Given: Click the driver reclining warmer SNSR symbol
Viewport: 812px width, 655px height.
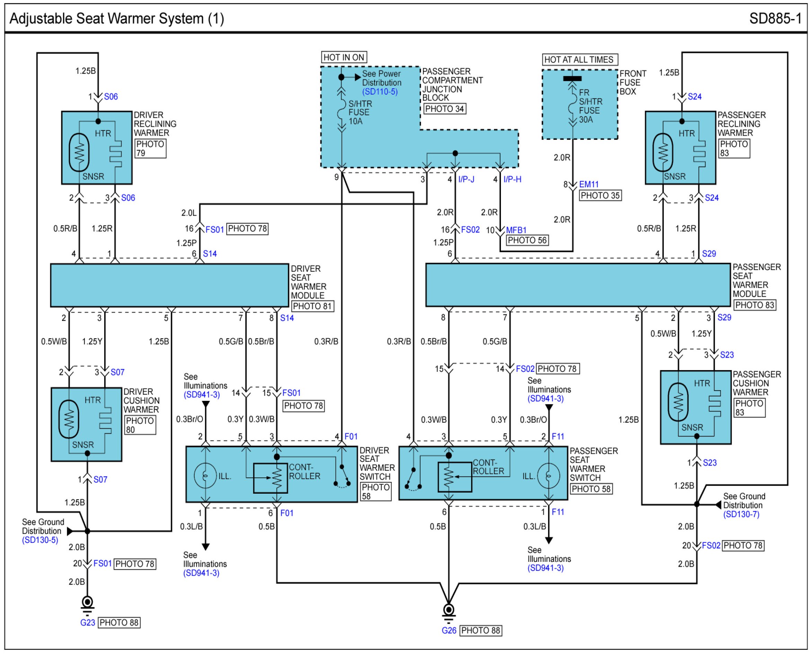Looking at the screenshot, I should [x=79, y=152].
